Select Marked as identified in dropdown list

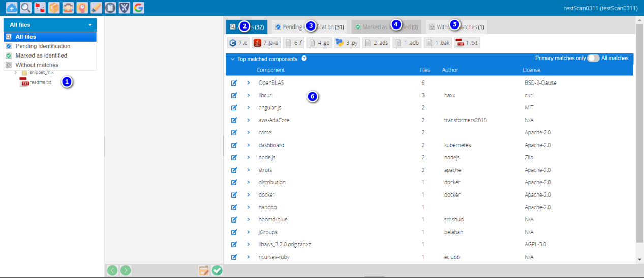tap(50, 55)
